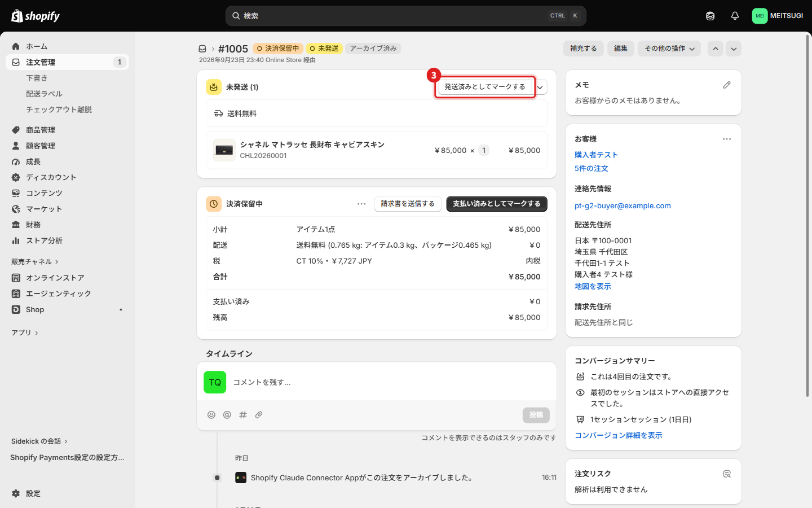This screenshot has height=508, width=812.
Task: Open 設定 at sidebar bottom
Action: point(67,493)
